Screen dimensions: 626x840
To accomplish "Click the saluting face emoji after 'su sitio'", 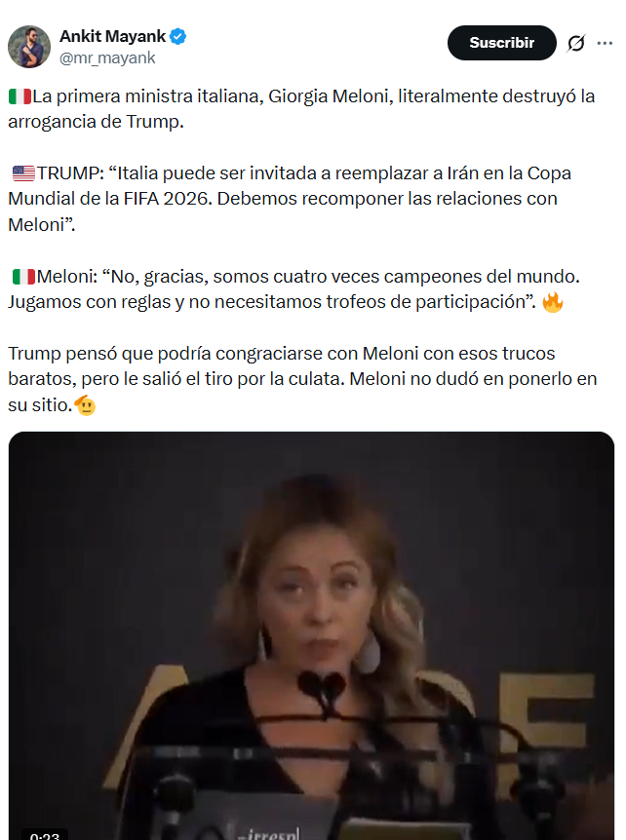I will coord(85,405).
